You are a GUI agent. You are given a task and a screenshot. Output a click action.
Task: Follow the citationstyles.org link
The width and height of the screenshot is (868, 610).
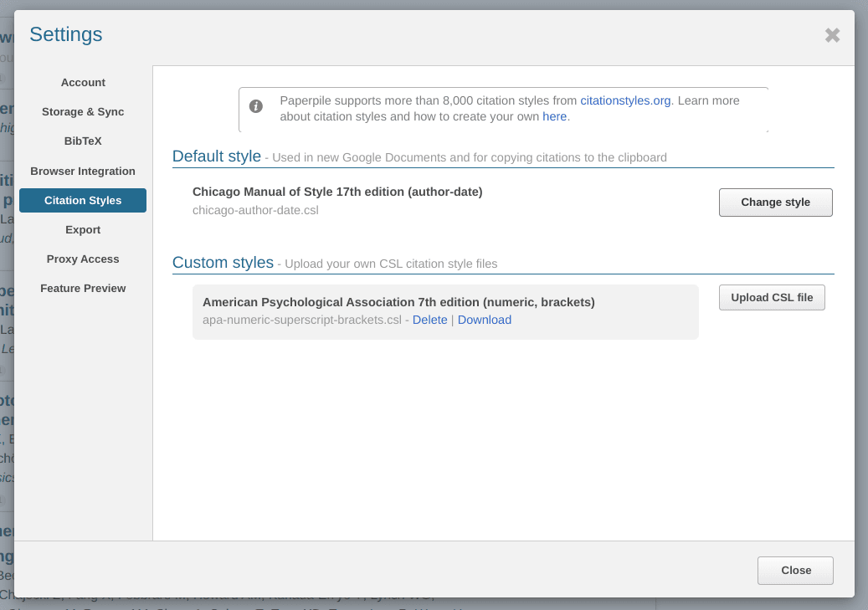[x=625, y=100]
